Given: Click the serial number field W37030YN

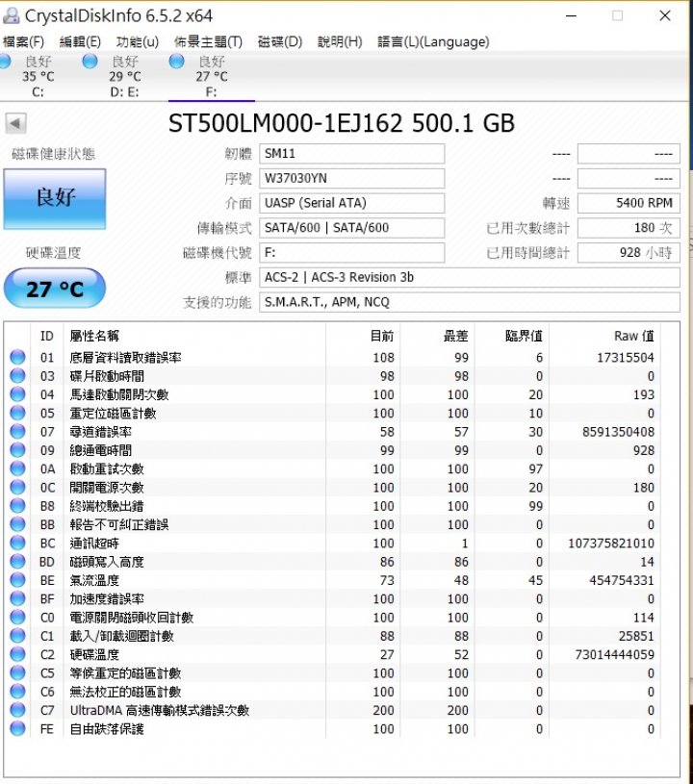Looking at the screenshot, I should pos(351,179).
